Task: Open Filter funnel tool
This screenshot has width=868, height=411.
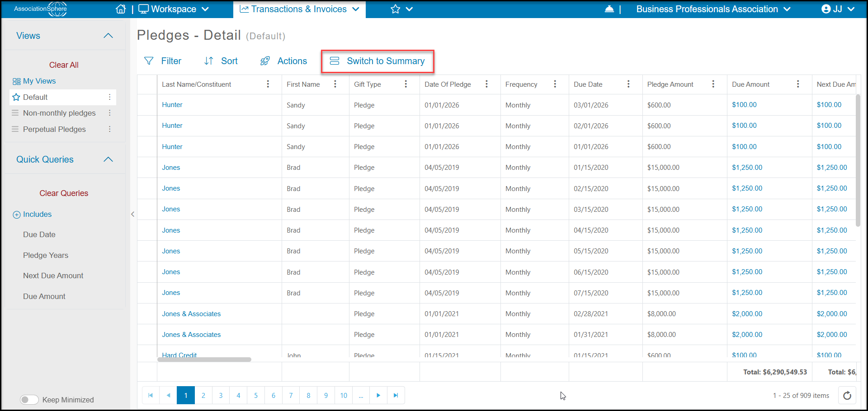Action: pyautogui.click(x=162, y=61)
